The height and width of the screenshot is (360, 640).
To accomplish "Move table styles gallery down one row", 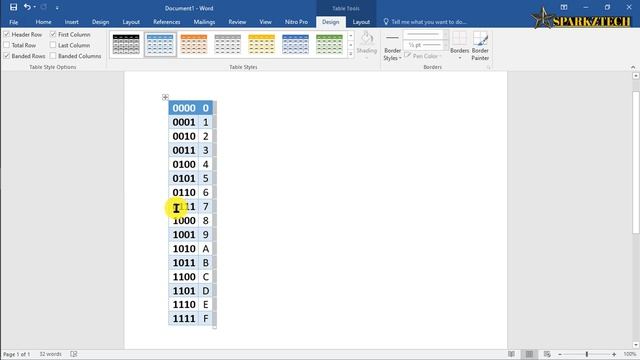I will coord(351,44).
